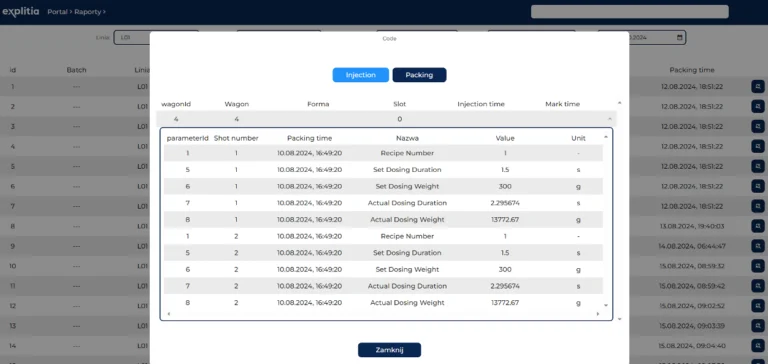Screen dimensions: 768x364
Task: Click details icon beside 14.08.2024, 06:44:47
Action: pyautogui.click(x=757, y=246)
